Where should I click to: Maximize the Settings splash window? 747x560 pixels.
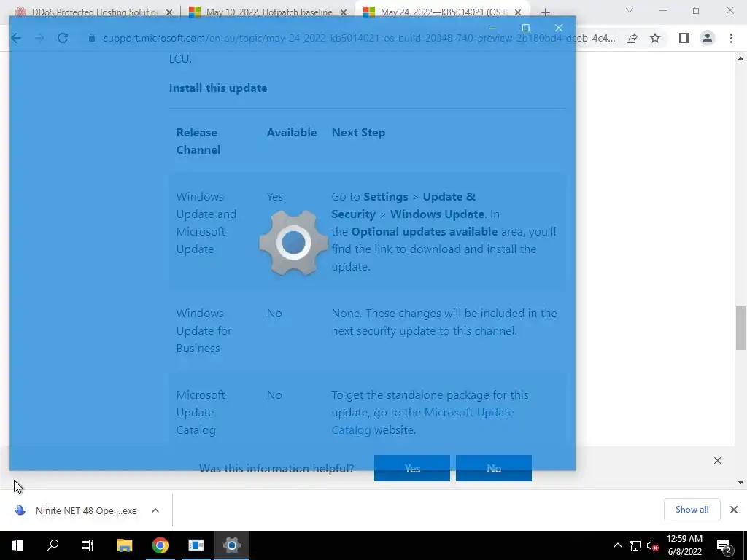[525, 28]
